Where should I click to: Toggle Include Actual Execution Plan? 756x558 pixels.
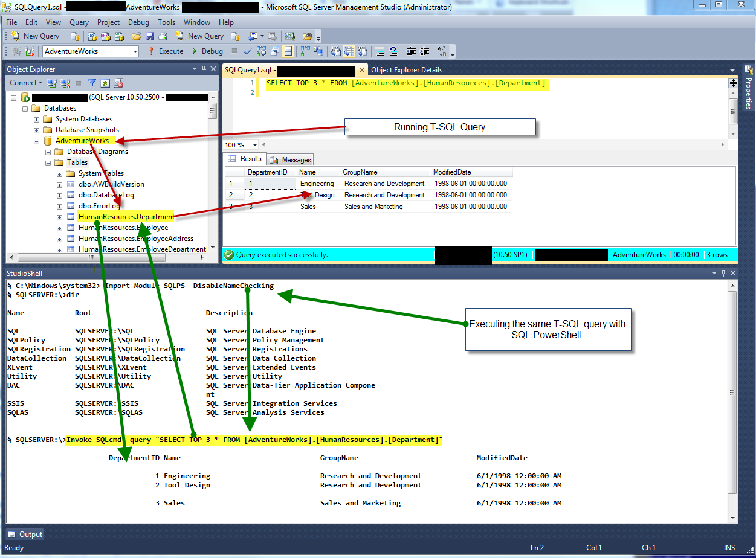click(x=305, y=51)
